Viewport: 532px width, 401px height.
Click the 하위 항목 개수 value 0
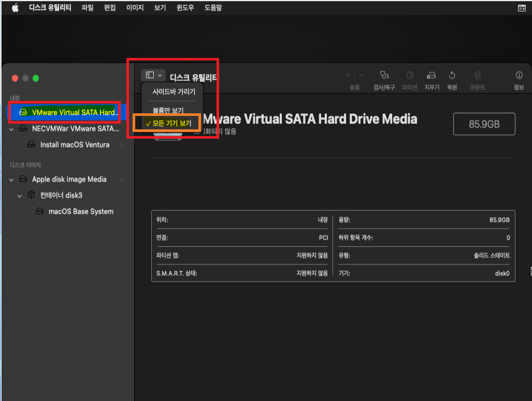tap(508, 237)
